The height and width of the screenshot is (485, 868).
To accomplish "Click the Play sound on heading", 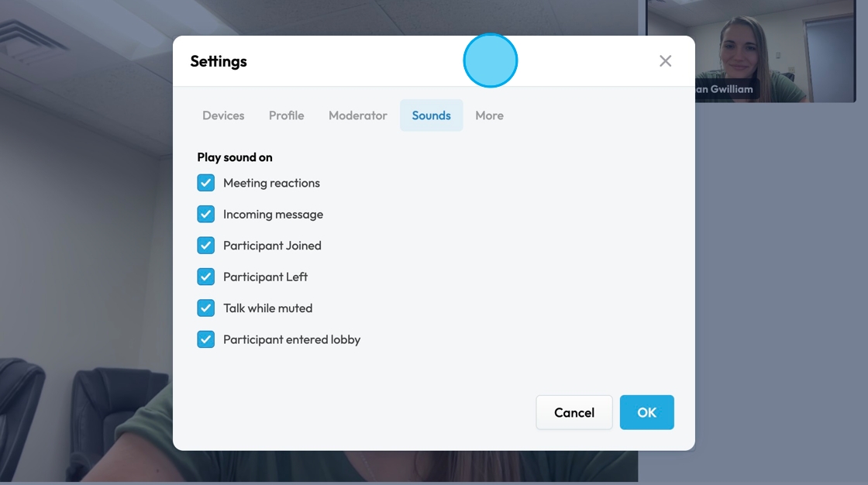I will click(x=235, y=157).
